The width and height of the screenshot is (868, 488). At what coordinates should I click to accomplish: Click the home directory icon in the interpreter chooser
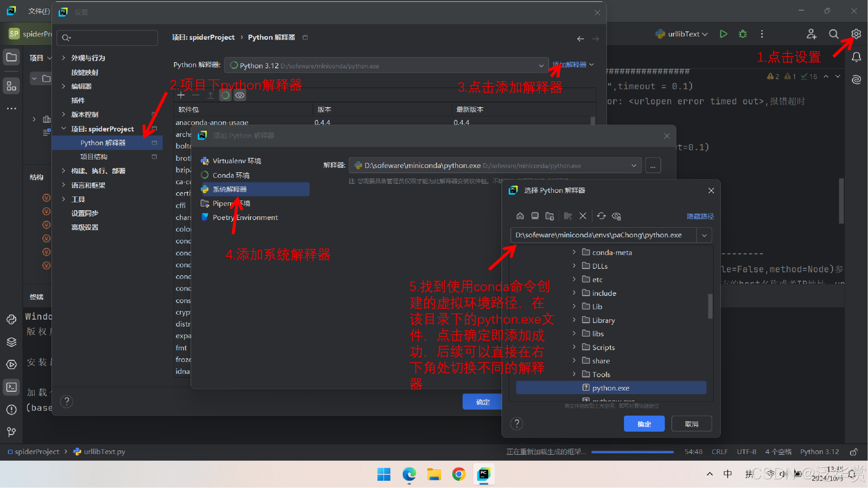tap(520, 216)
